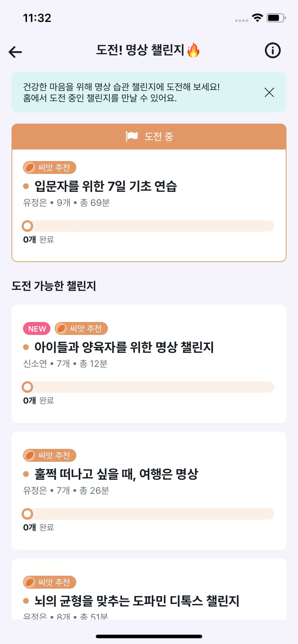This screenshot has height=644, width=298.
Task: Tap the fire emoji in the title
Action: pyautogui.click(x=193, y=50)
